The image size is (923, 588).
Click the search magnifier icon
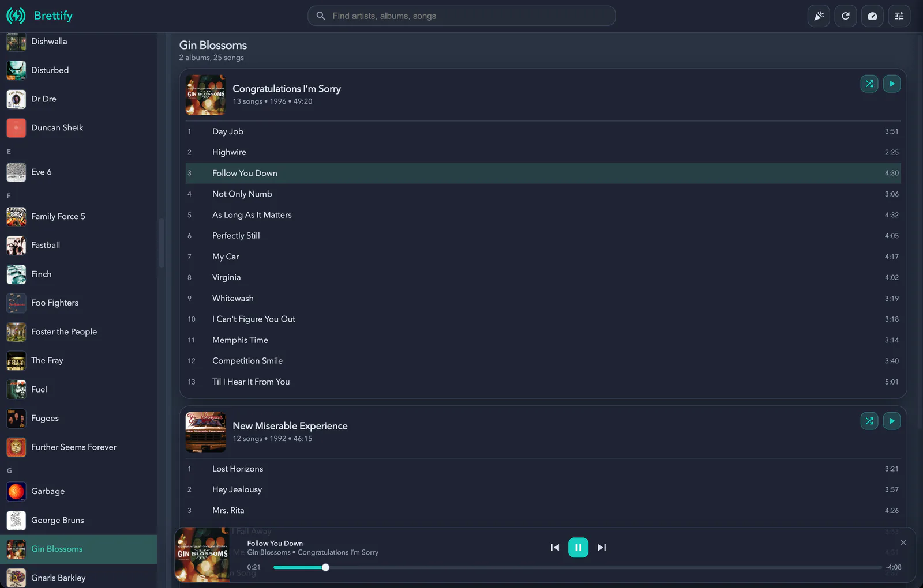pyautogui.click(x=321, y=16)
